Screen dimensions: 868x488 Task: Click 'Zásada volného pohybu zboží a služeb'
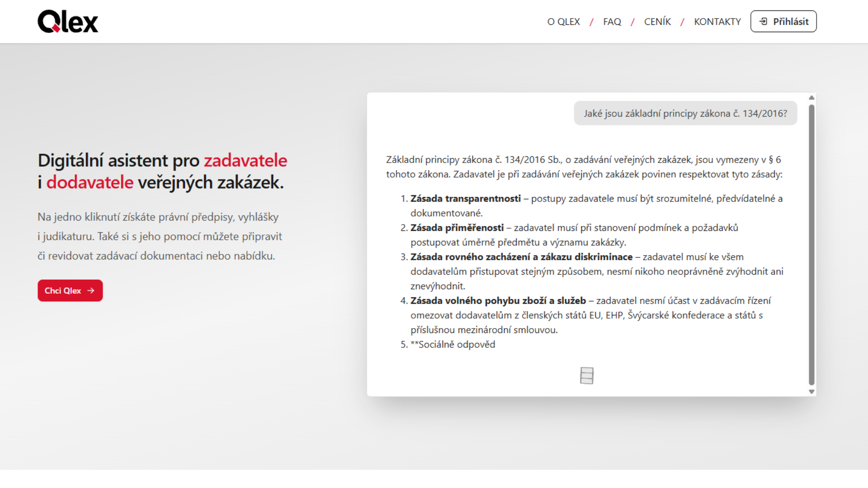click(498, 301)
